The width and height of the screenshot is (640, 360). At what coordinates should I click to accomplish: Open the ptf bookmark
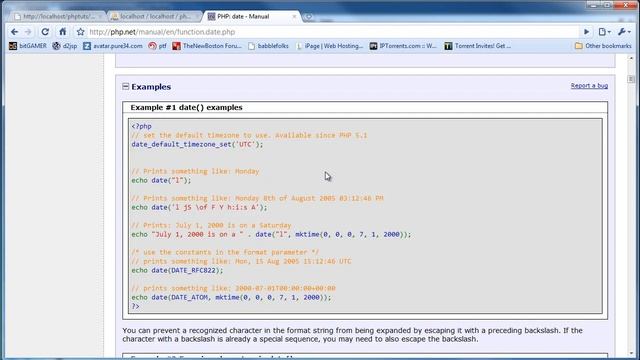coord(157,46)
